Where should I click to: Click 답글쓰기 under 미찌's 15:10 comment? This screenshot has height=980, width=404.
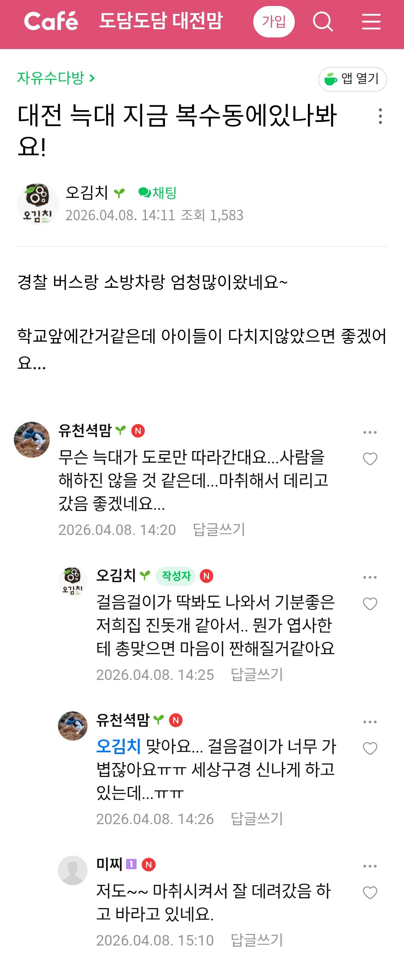(x=257, y=940)
